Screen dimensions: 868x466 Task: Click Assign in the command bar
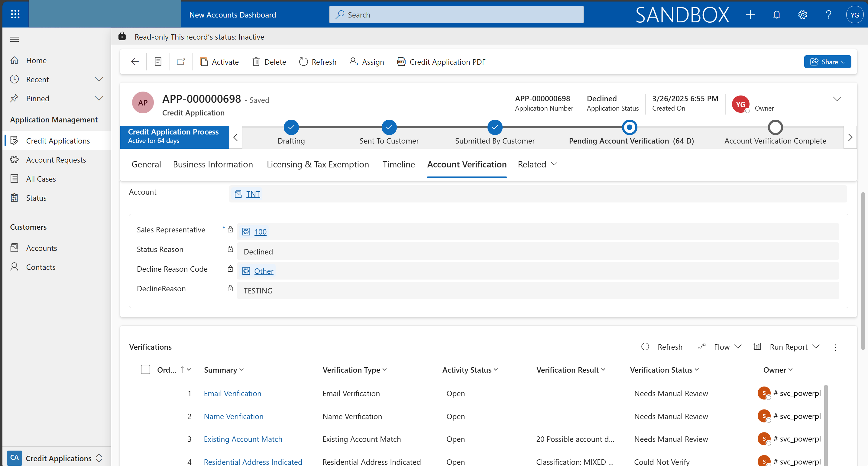click(x=367, y=62)
